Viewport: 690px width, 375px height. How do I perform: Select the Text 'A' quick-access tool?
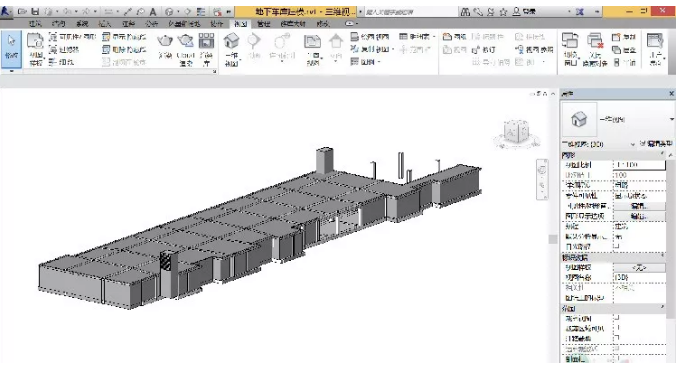(153, 12)
